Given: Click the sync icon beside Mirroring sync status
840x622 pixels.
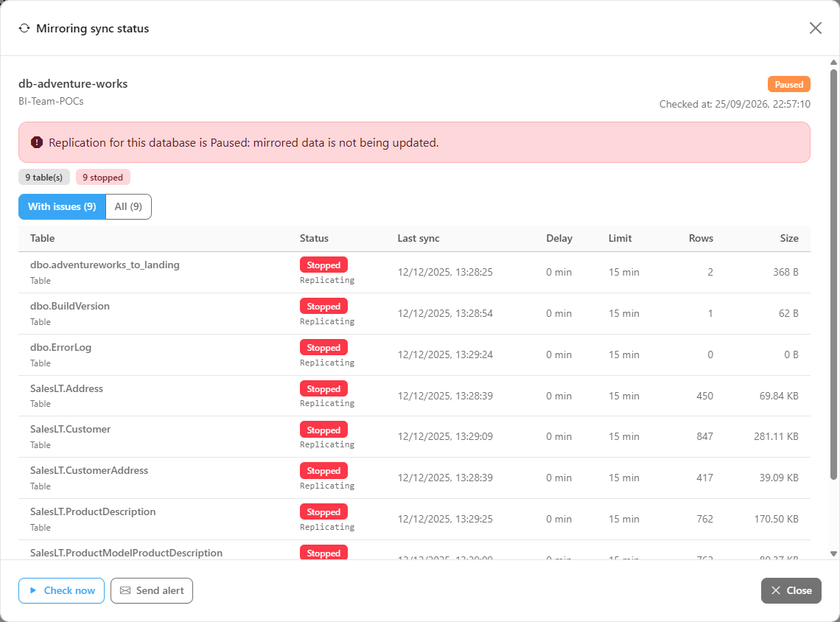Looking at the screenshot, I should 24,29.
